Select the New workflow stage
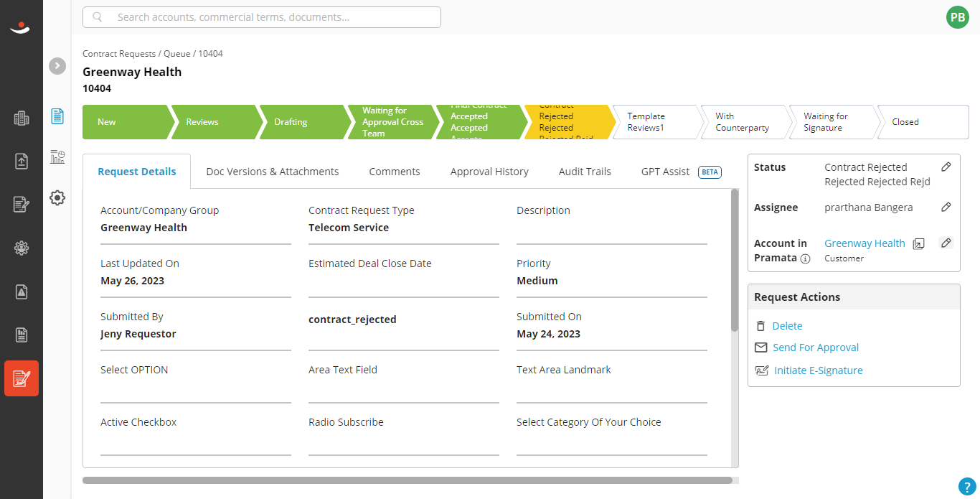Screen dimensions: 980x499 pyautogui.click(x=126, y=122)
